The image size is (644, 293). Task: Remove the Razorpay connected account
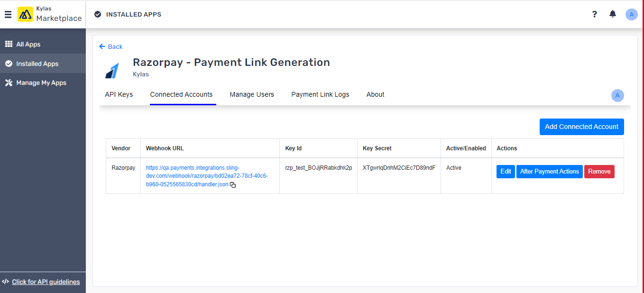(x=599, y=172)
